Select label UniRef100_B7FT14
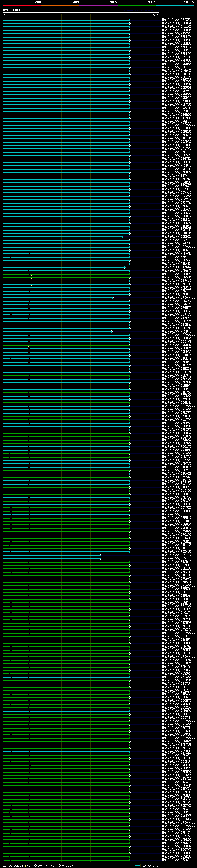Screen dimensions: 197x868 click(x=177, y=257)
